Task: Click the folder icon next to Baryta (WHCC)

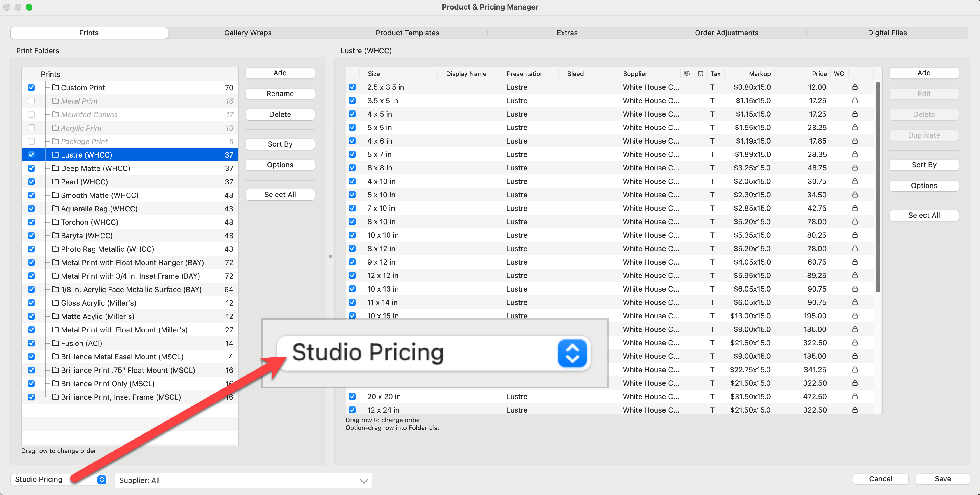Action: click(x=55, y=235)
